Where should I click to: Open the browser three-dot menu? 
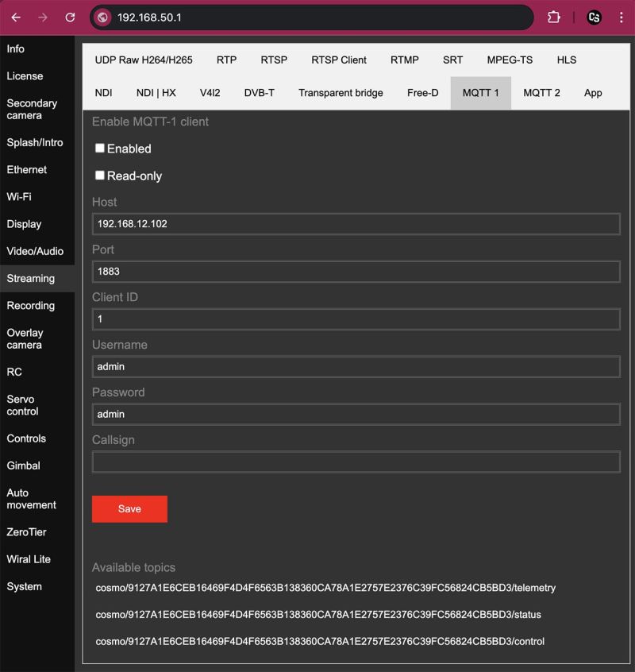pos(621,17)
